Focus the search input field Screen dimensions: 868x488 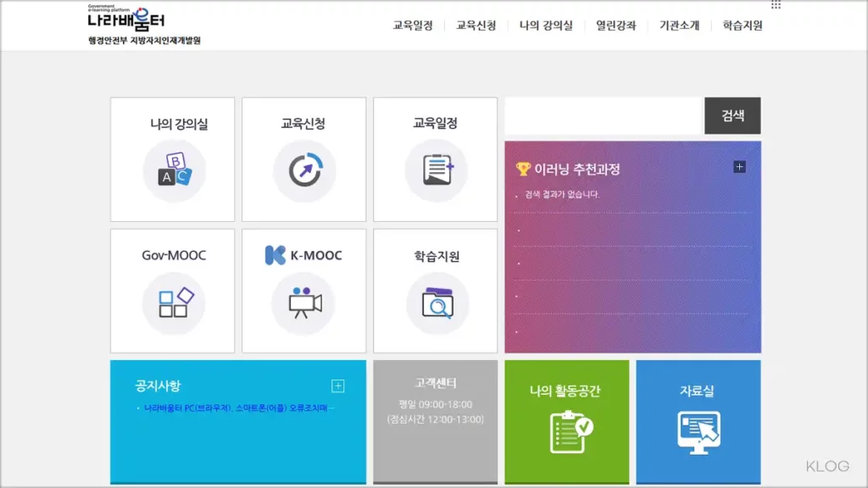coord(604,115)
